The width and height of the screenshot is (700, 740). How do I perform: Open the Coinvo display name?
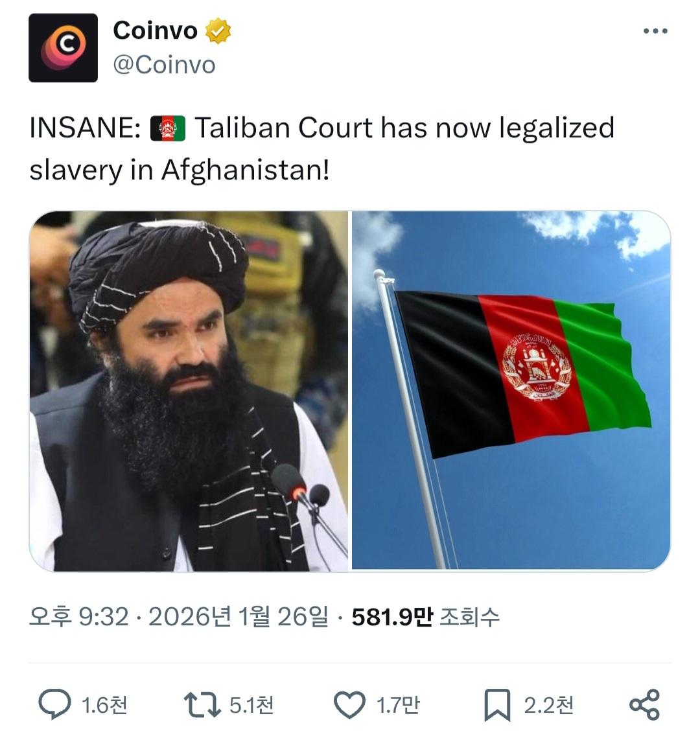[155, 30]
